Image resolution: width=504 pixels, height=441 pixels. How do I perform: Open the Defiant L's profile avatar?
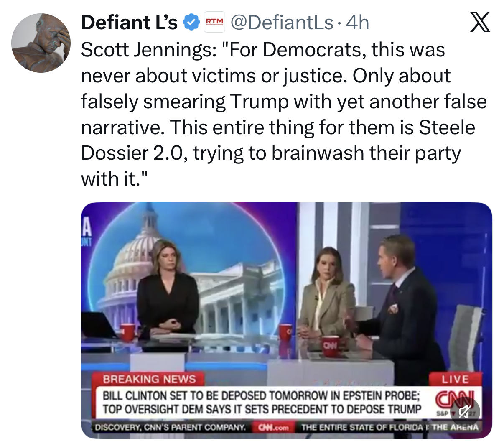[41, 43]
